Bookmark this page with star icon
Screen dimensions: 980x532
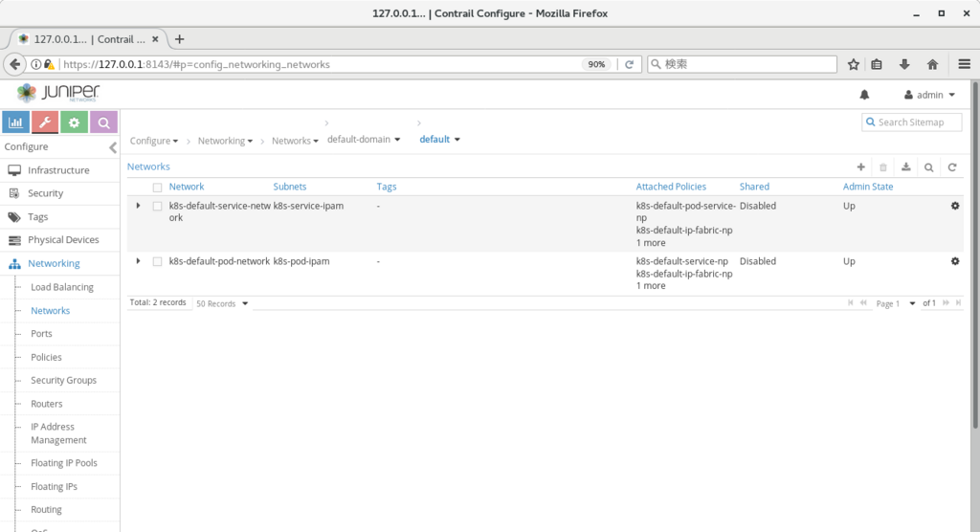click(x=853, y=64)
